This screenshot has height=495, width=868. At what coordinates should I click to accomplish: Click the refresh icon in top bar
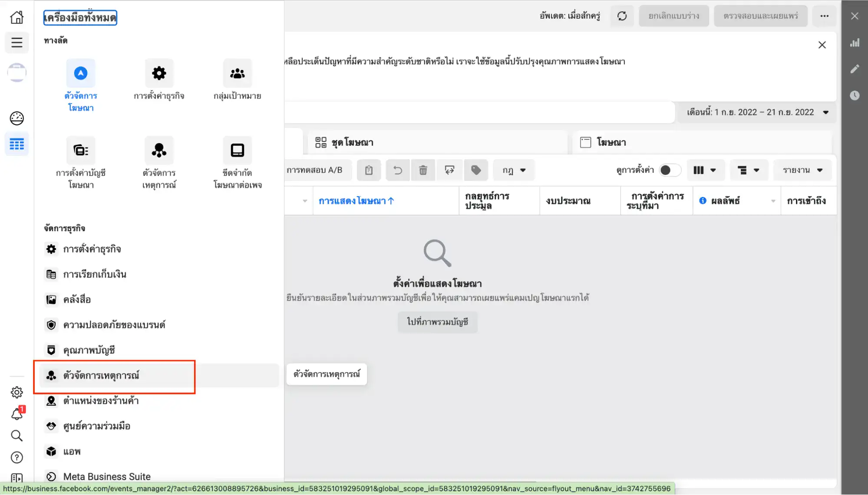[622, 16]
